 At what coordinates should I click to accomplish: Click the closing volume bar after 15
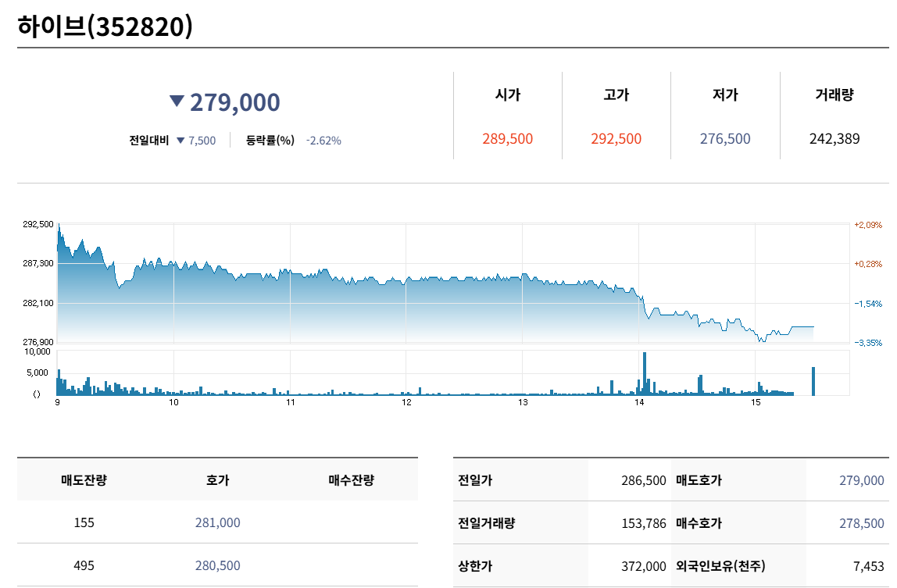(813, 381)
